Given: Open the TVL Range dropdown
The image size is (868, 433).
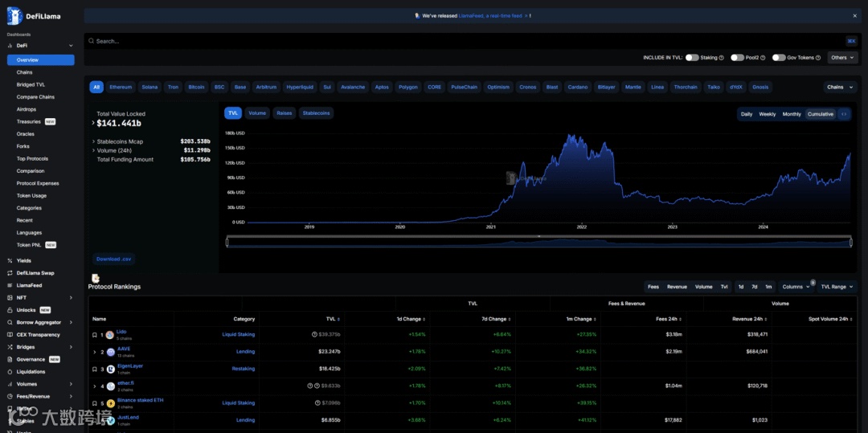Looking at the screenshot, I should point(837,287).
